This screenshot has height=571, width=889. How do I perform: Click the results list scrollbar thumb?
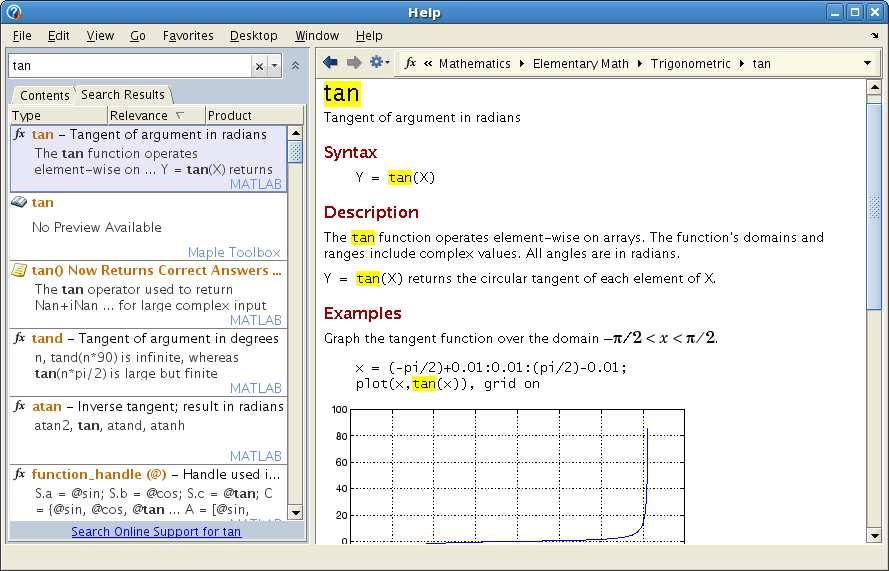click(295, 152)
